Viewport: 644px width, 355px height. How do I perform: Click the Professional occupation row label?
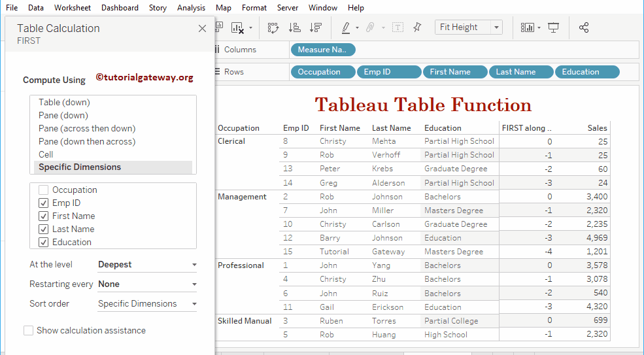point(241,265)
